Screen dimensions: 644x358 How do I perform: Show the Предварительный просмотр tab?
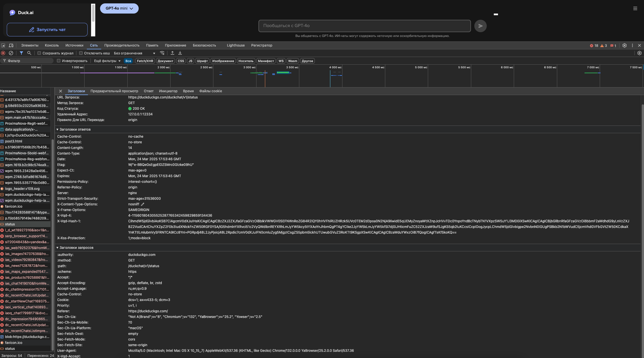(114, 91)
